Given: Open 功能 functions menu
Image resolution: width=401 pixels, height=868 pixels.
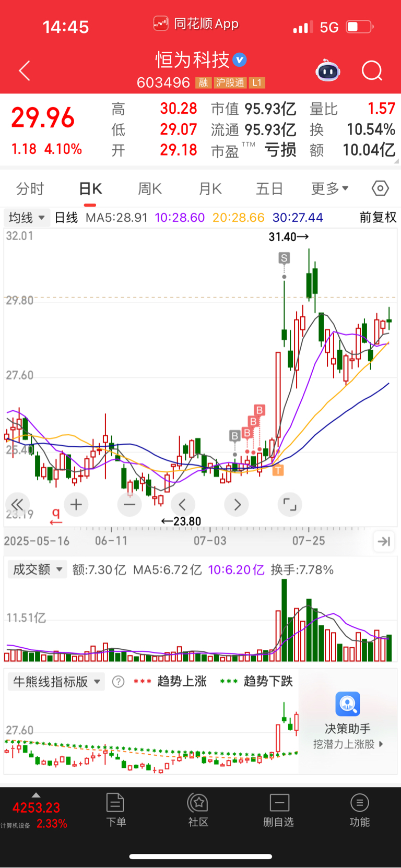Looking at the screenshot, I should click(x=359, y=810).
